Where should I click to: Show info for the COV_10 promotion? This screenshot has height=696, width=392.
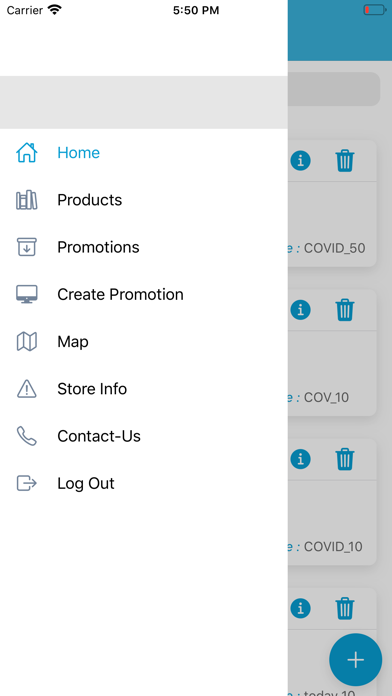(x=301, y=310)
